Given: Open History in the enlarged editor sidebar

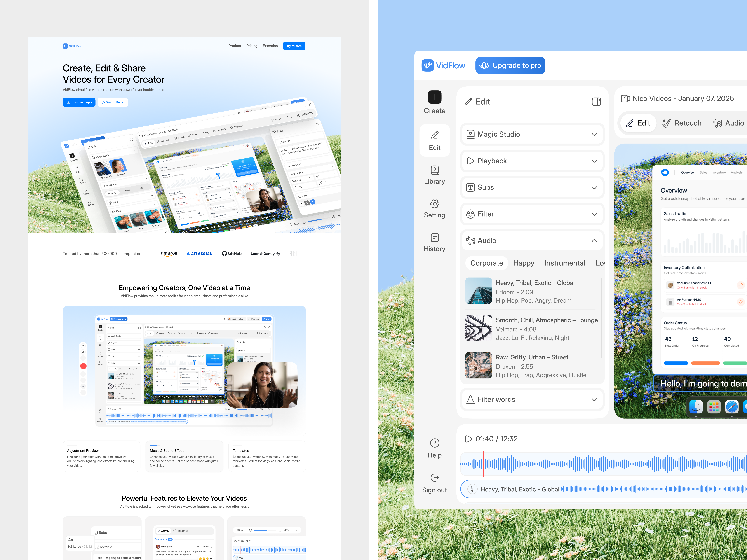Looking at the screenshot, I should [435, 242].
